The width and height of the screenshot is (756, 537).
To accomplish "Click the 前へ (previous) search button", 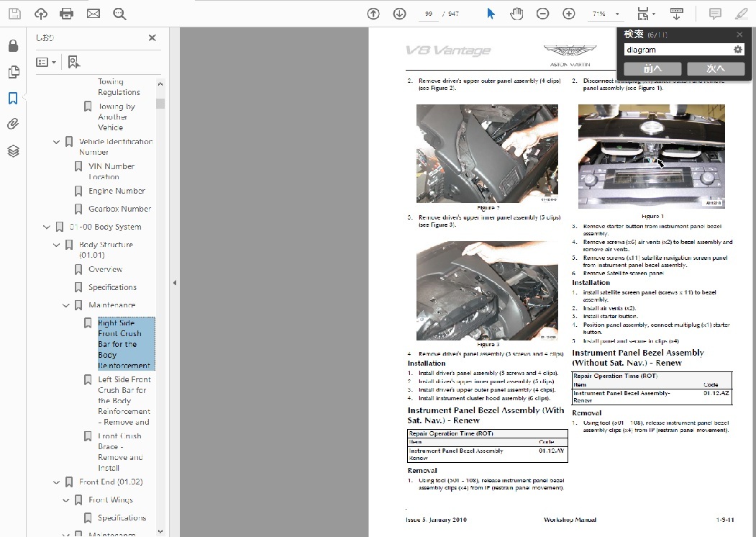I will pos(652,68).
